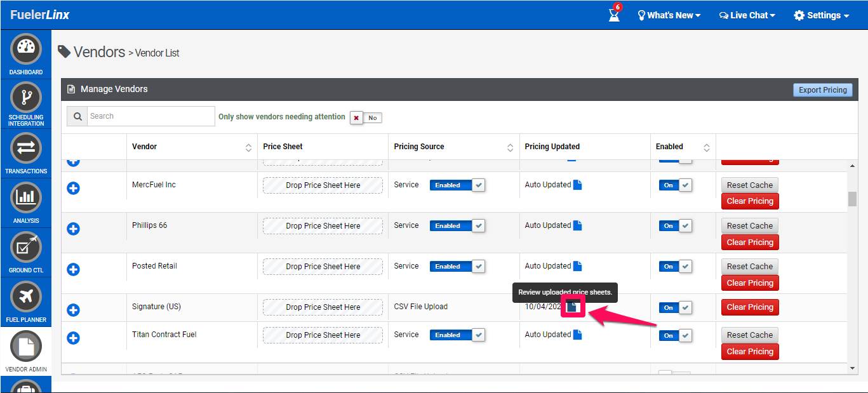The image size is (868, 393).
Task: Turn off Posted Retail vendor On switch
Action: pos(676,266)
